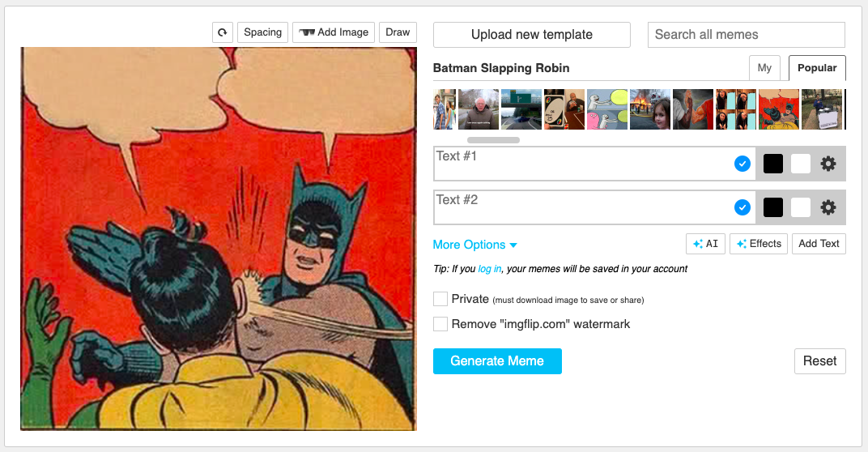The height and width of the screenshot is (452, 868).
Task: Expand More Options dropdown
Action: [x=474, y=245]
